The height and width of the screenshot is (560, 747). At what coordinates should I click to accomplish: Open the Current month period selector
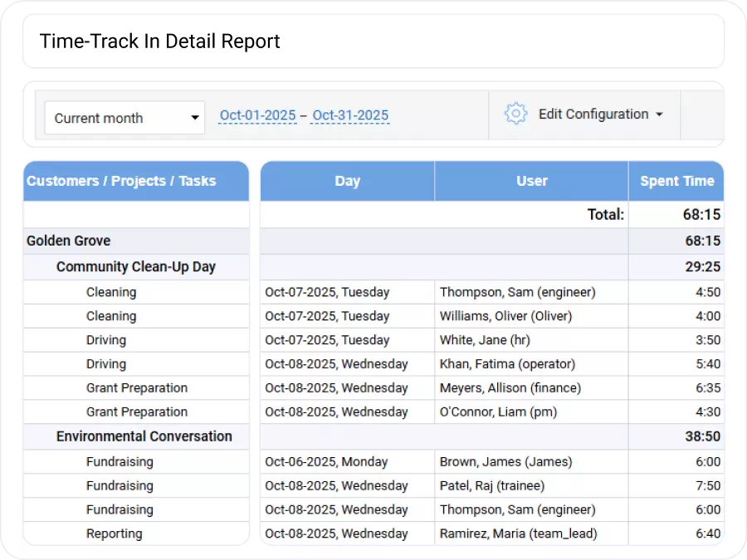click(x=124, y=118)
